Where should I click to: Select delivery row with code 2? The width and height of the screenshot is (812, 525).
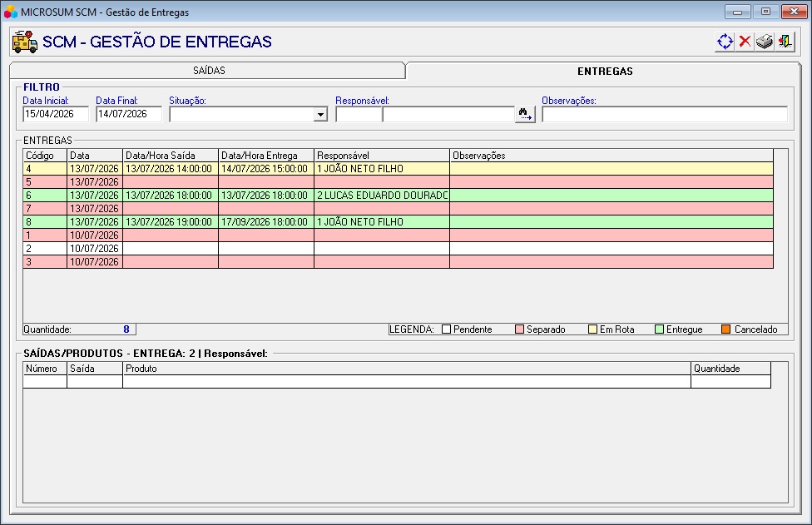pyautogui.click(x=399, y=249)
